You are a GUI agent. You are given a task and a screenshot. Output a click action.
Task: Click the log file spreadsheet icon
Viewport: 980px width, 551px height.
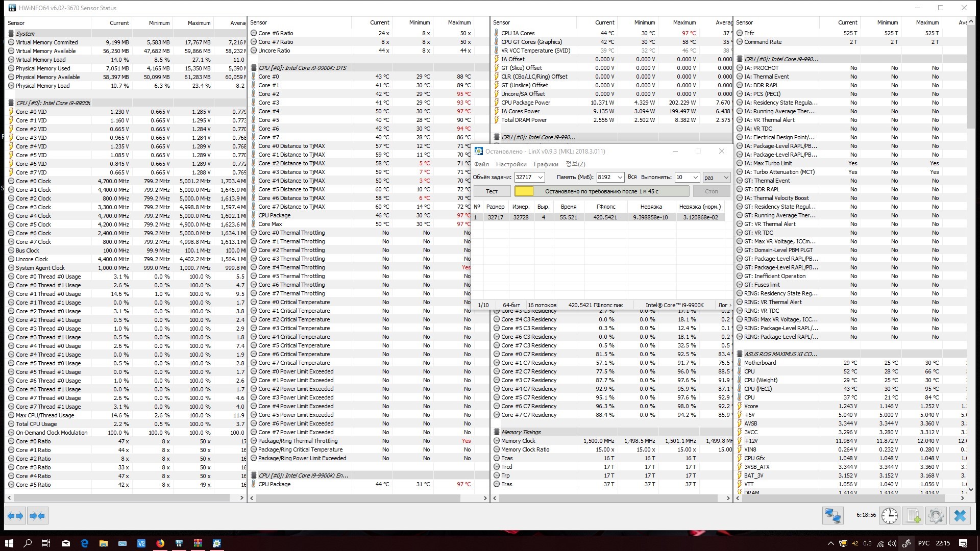[913, 516]
